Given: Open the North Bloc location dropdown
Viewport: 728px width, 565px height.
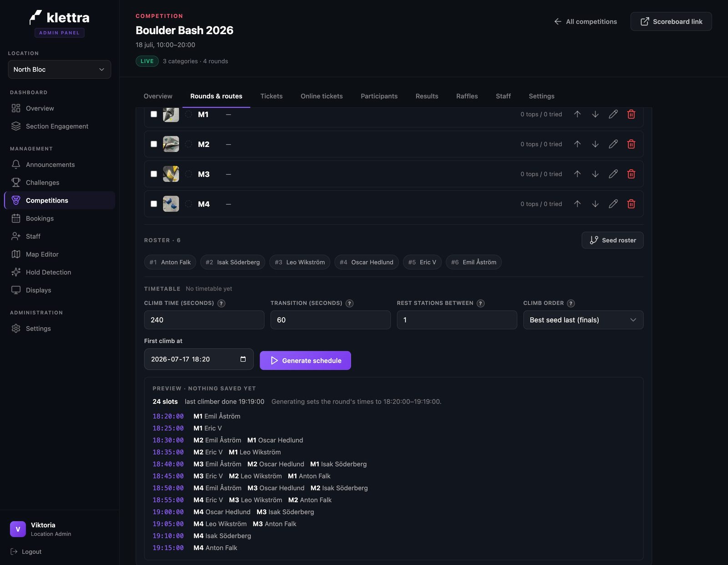Looking at the screenshot, I should pyautogui.click(x=60, y=70).
